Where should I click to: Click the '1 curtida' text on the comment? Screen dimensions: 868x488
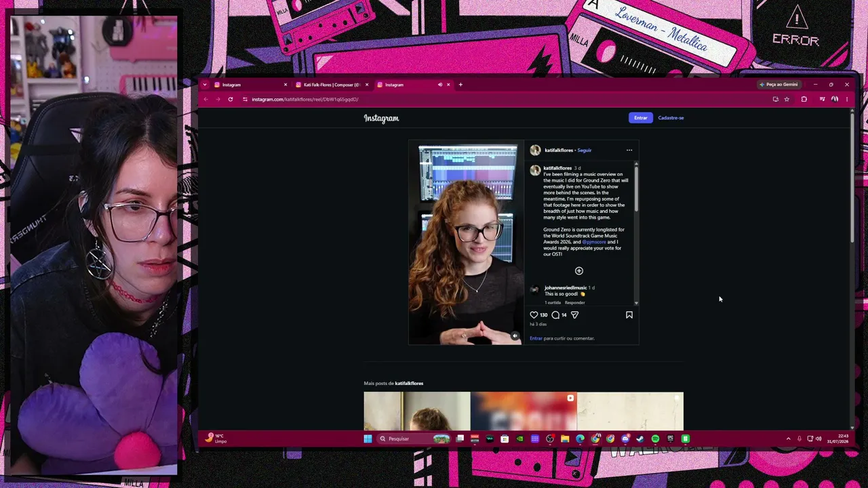coord(553,302)
